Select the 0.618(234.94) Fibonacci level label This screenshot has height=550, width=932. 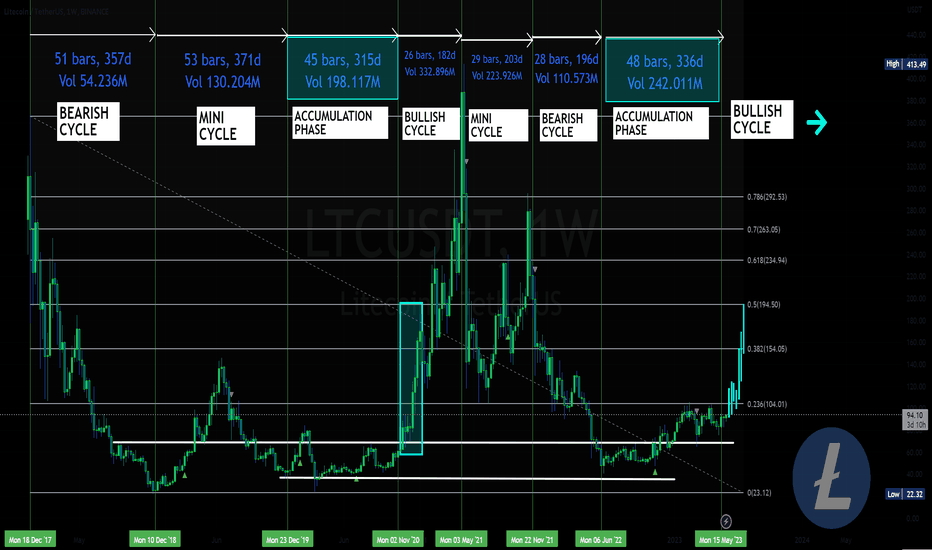pos(767,260)
